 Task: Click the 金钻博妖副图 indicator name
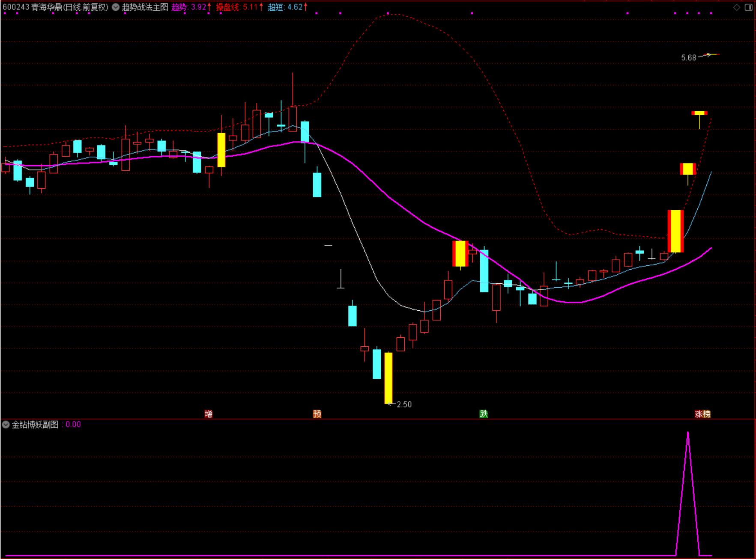click(x=35, y=425)
